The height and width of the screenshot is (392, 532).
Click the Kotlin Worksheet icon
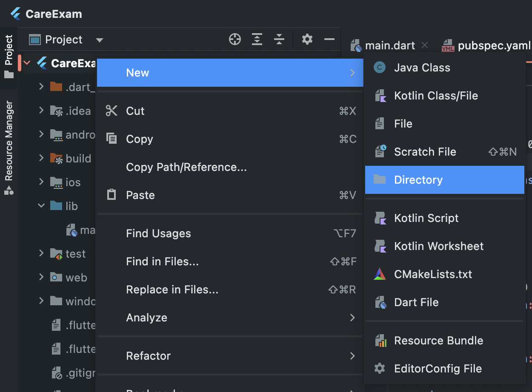coord(380,246)
